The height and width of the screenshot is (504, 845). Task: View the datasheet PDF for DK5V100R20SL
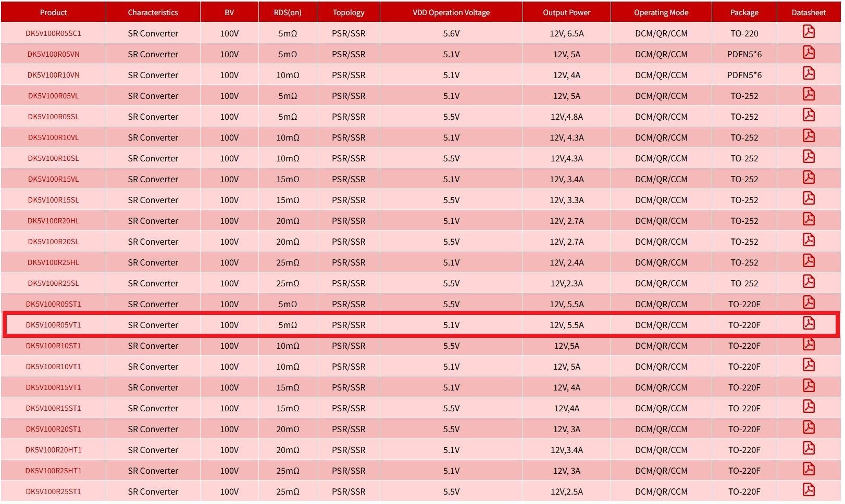point(809,241)
